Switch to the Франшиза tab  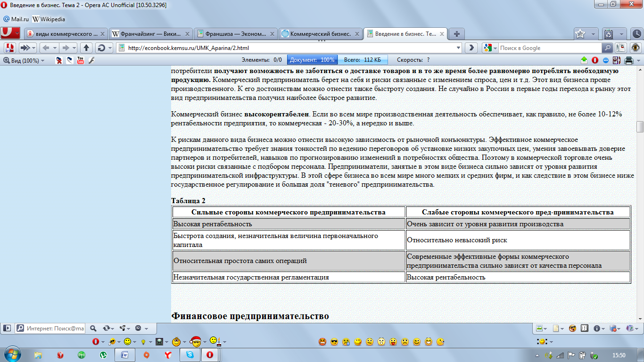236,34
